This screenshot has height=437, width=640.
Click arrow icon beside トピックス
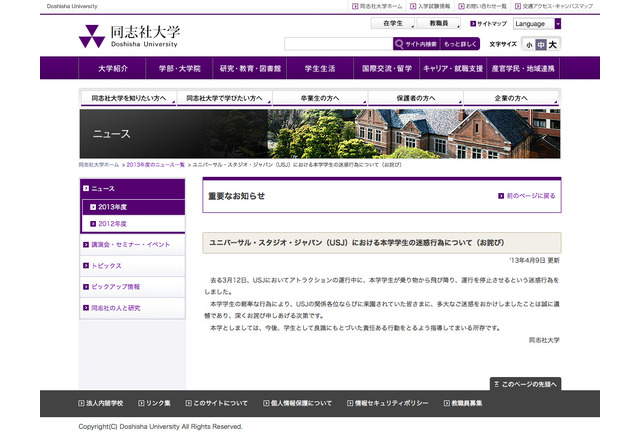pos(86,266)
